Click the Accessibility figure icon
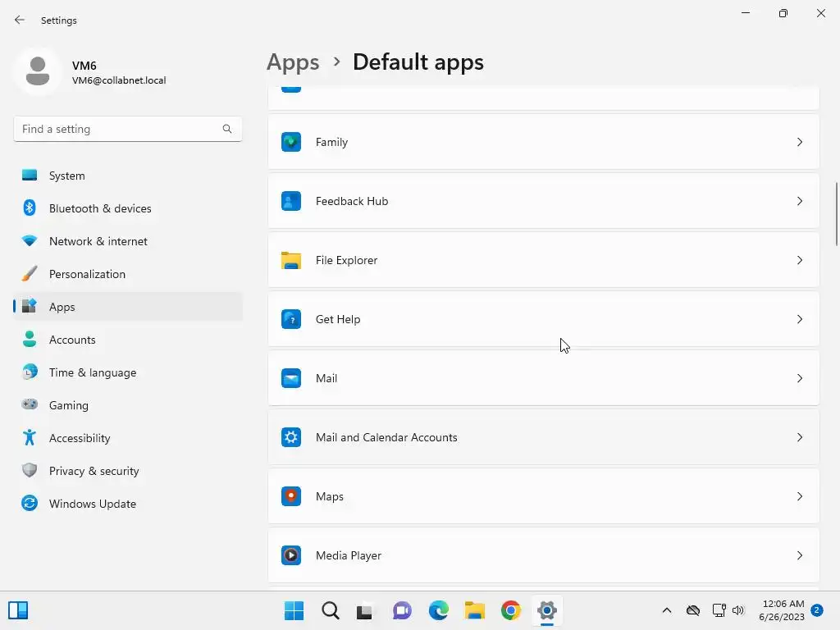Screen dimensions: 840x630 [30, 438]
